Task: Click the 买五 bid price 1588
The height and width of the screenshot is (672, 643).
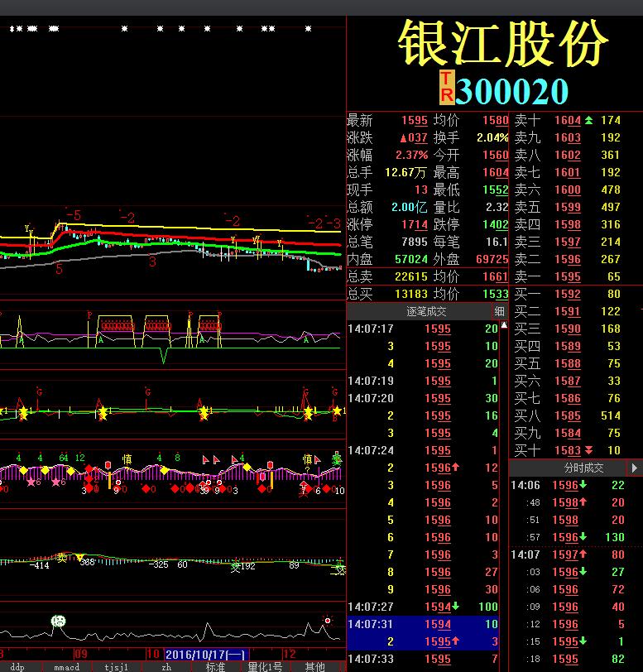Action: click(x=568, y=363)
